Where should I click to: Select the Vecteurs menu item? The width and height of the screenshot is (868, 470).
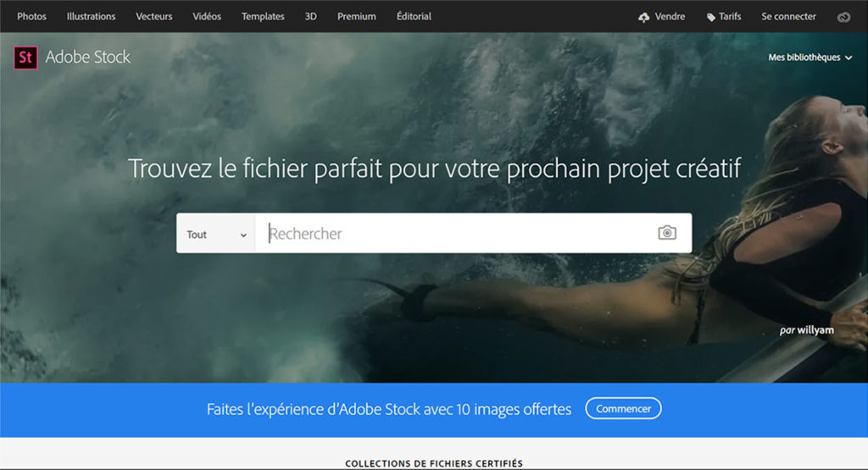(154, 17)
